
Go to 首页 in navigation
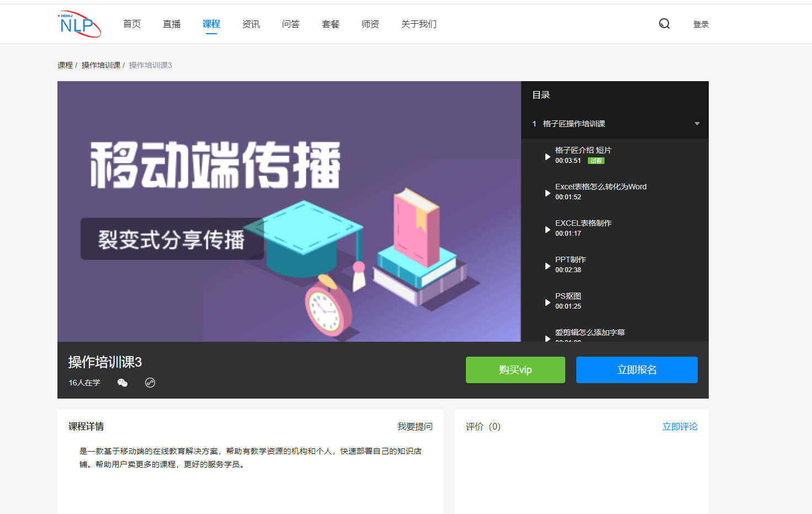pos(132,24)
